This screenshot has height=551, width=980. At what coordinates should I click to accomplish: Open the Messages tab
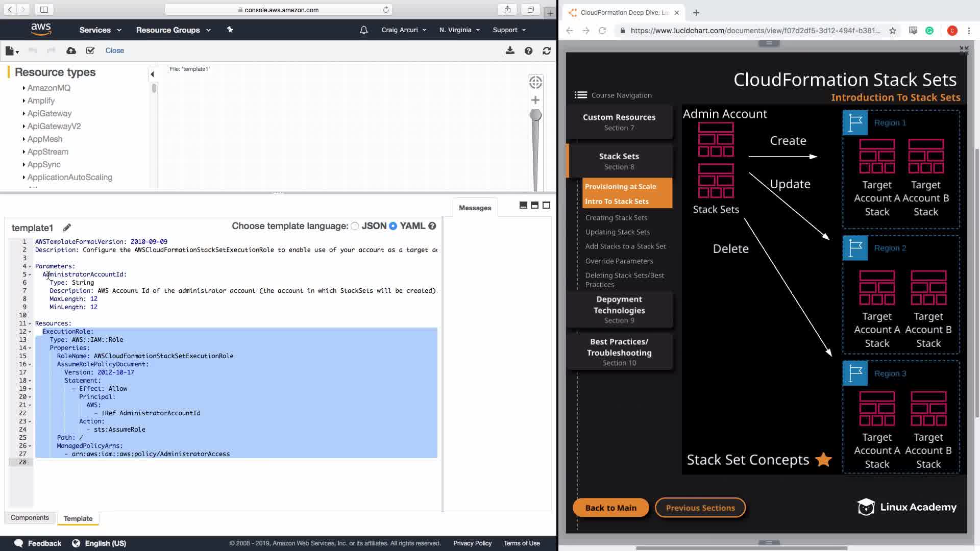[x=475, y=208]
